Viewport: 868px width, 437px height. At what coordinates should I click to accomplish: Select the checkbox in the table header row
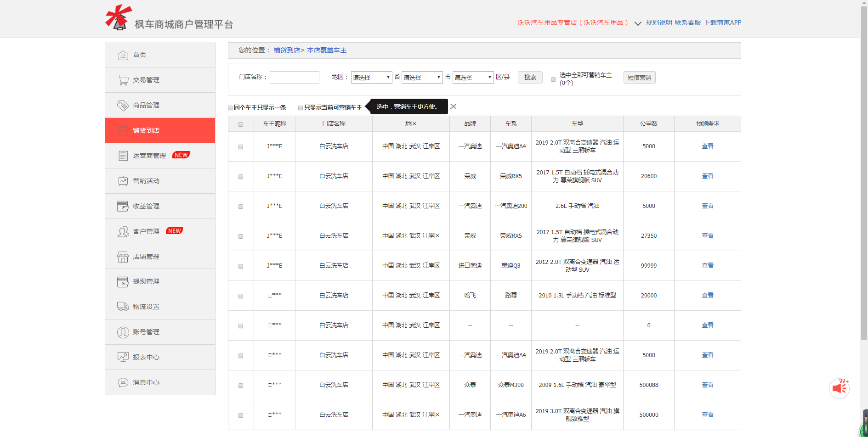[x=241, y=123]
